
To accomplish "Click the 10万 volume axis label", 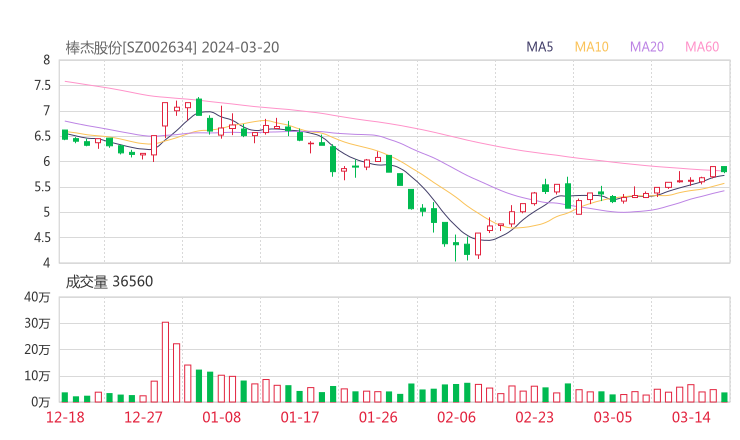I will [x=37, y=376].
